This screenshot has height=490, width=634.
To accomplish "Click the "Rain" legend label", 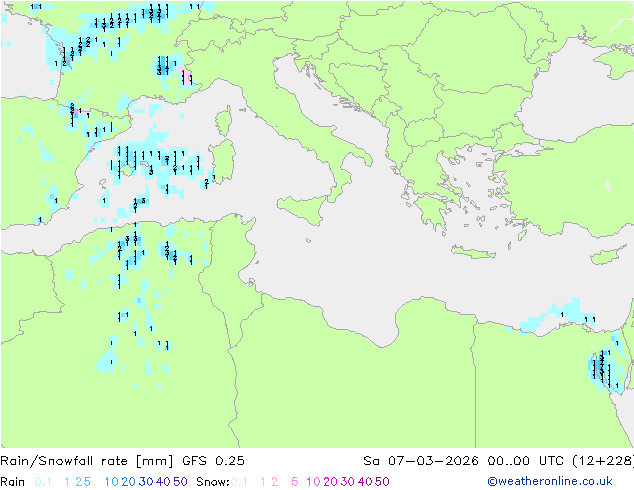I will tap(13, 482).
